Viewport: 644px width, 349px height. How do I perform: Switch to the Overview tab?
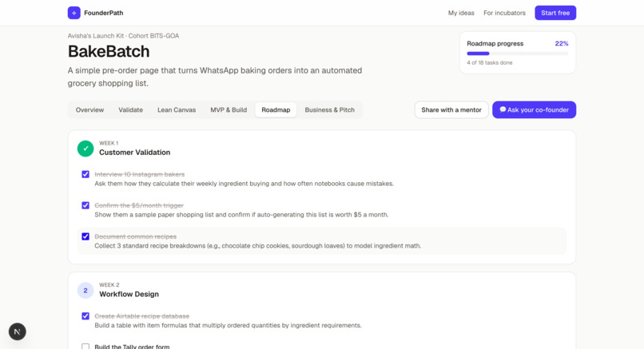pos(89,109)
